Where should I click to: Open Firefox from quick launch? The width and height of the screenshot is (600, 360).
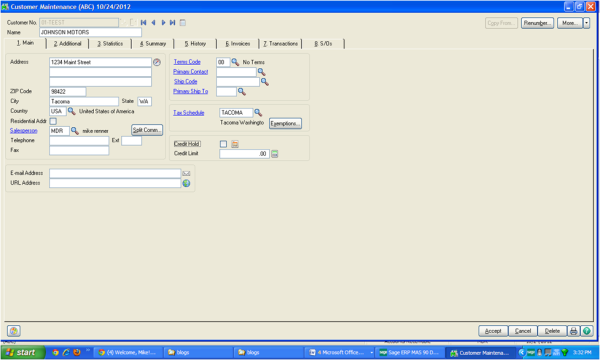77,352
